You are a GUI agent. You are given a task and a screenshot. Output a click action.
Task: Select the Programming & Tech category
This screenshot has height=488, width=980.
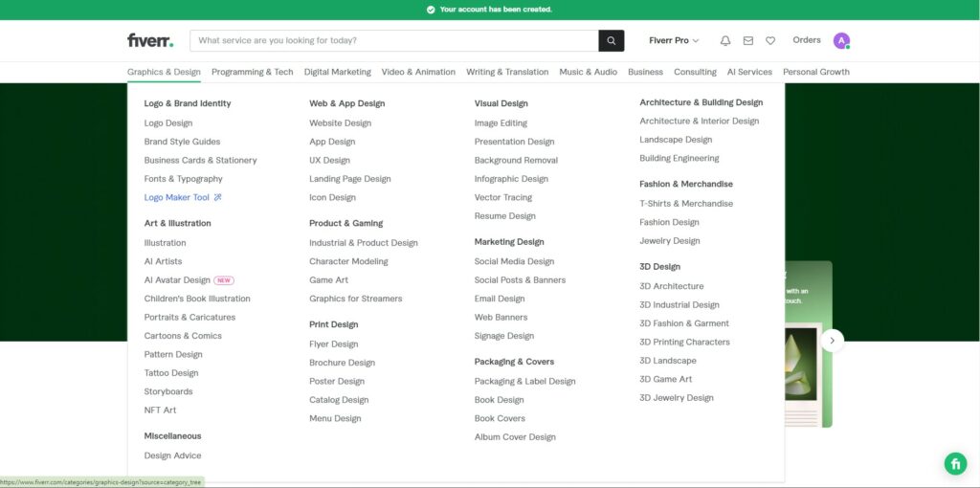coord(253,72)
